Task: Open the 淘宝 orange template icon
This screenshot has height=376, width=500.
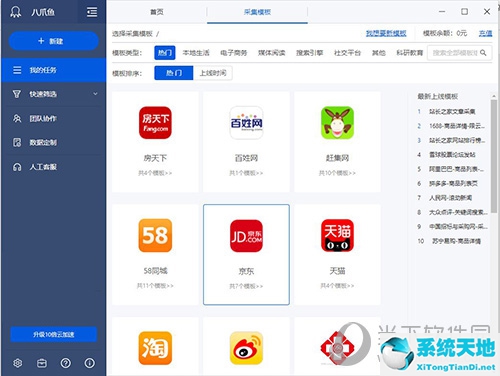Action: click(155, 348)
